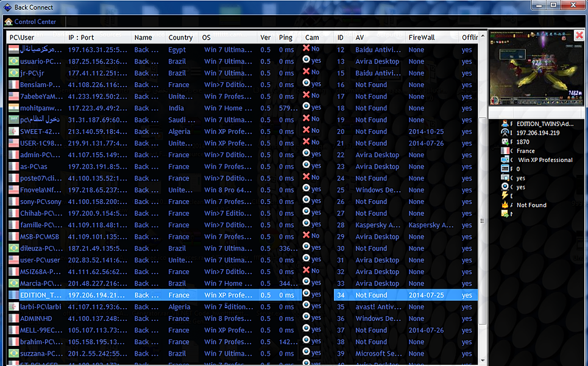588x366 pixels.
Task: Select the ADMIN\HD client row
Action: (x=243, y=318)
